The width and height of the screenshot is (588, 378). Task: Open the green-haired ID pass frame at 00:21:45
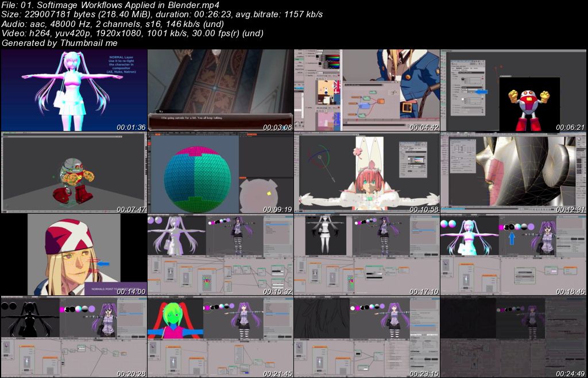(220, 337)
